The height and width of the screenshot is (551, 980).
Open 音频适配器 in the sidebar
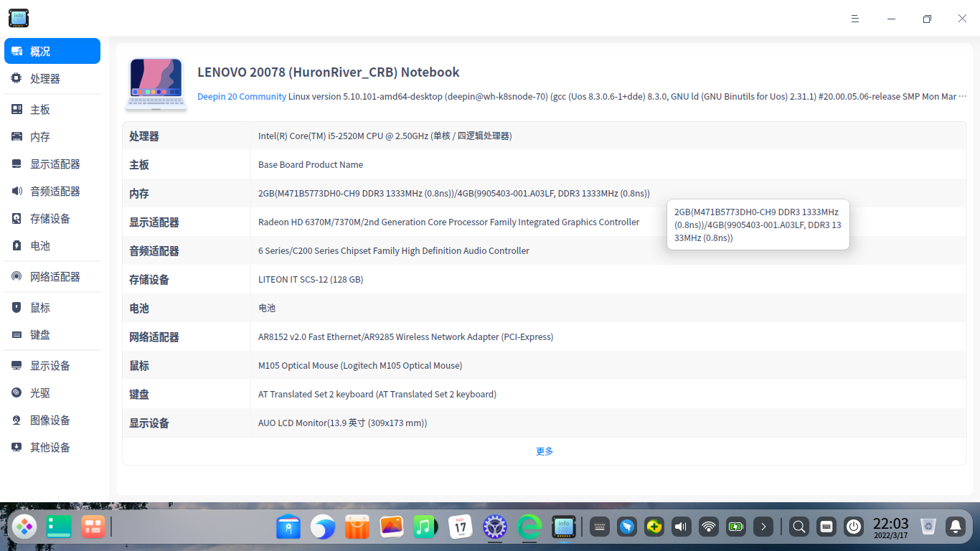[52, 191]
